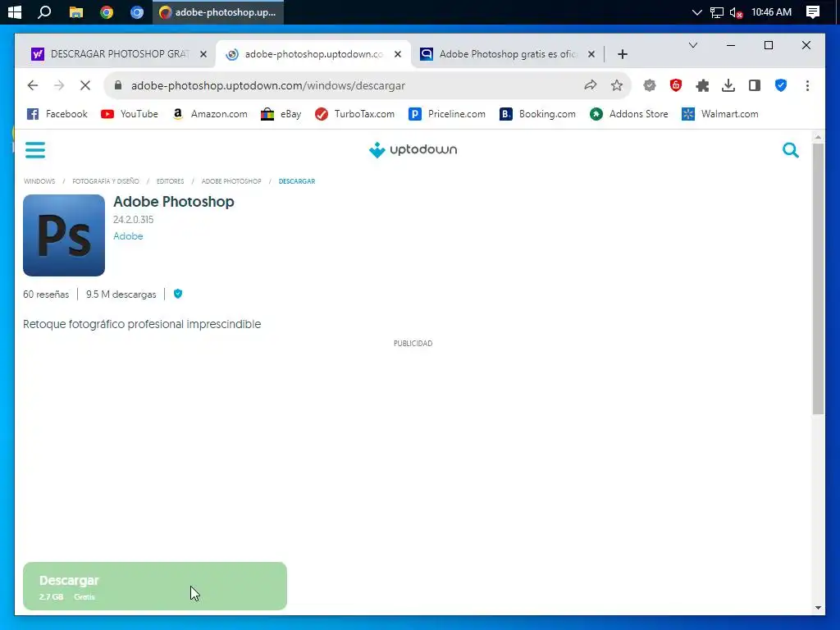The width and height of the screenshot is (840, 630).
Task: Bookmark this page with the star icon
Action: coord(617,85)
